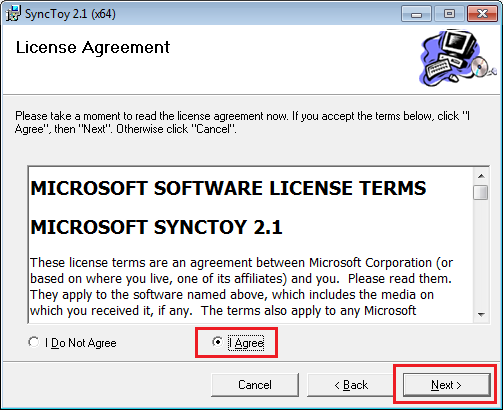Click the "MICROSOFT SYNCTOY 2.1" heading text
The height and width of the screenshot is (410, 503).
156,227
